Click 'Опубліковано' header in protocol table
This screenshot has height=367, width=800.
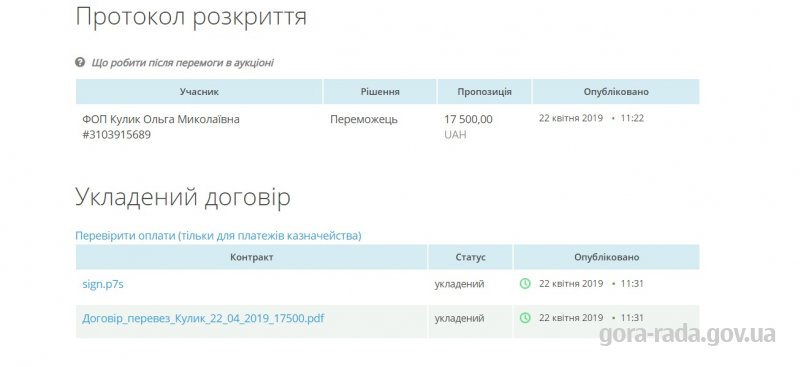click(x=616, y=92)
